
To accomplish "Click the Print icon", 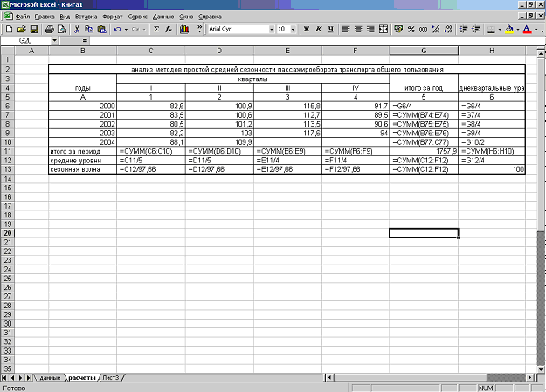I will (x=50, y=29).
